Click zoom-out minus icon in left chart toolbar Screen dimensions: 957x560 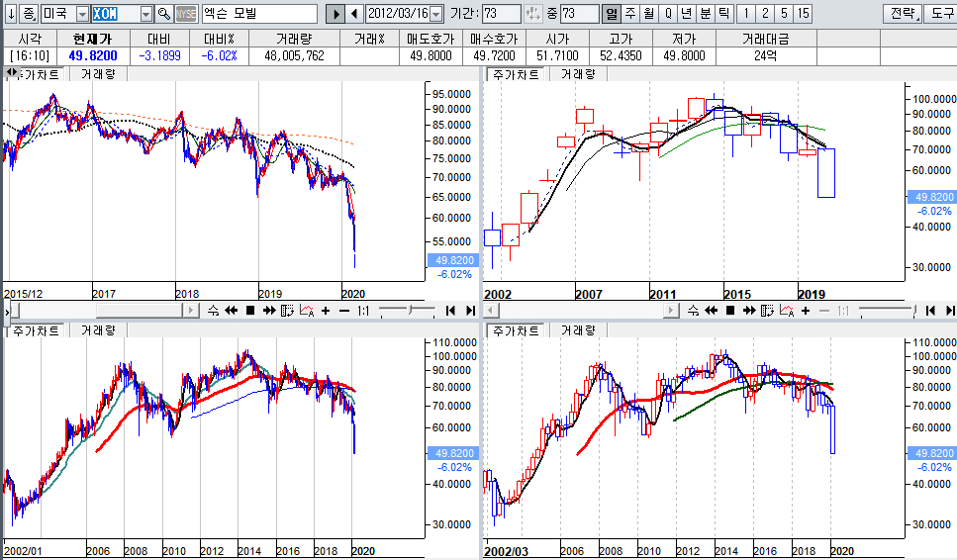343,311
